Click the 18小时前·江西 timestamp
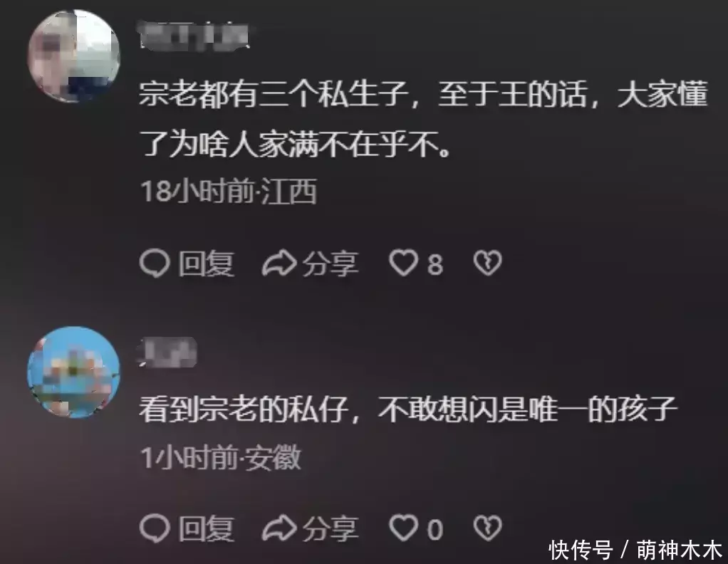 pos(229,192)
